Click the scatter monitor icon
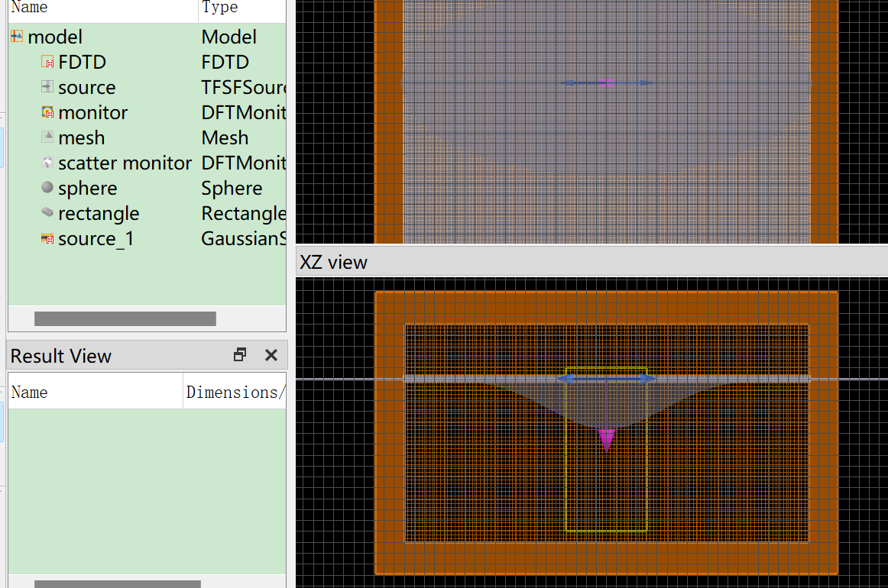The image size is (888, 588). pos(47,163)
